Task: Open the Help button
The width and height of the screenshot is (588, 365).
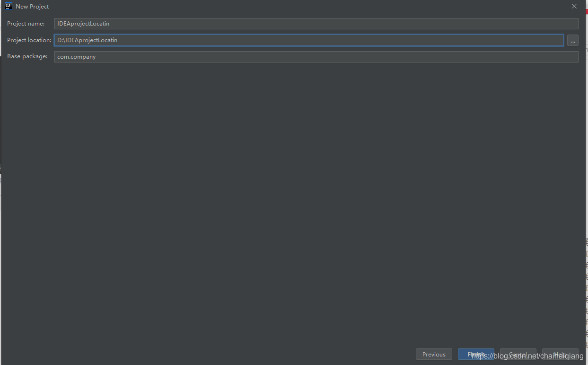Action: (560, 354)
